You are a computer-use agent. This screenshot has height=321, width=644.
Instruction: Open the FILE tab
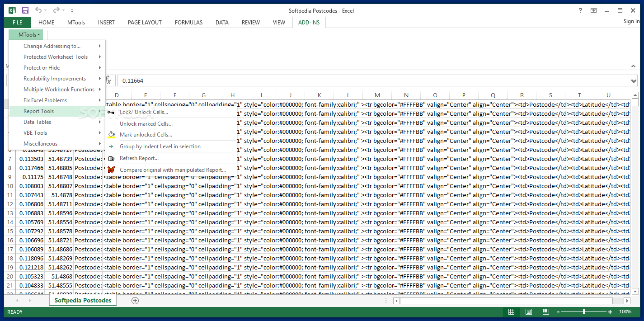click(x=18, y=22)
